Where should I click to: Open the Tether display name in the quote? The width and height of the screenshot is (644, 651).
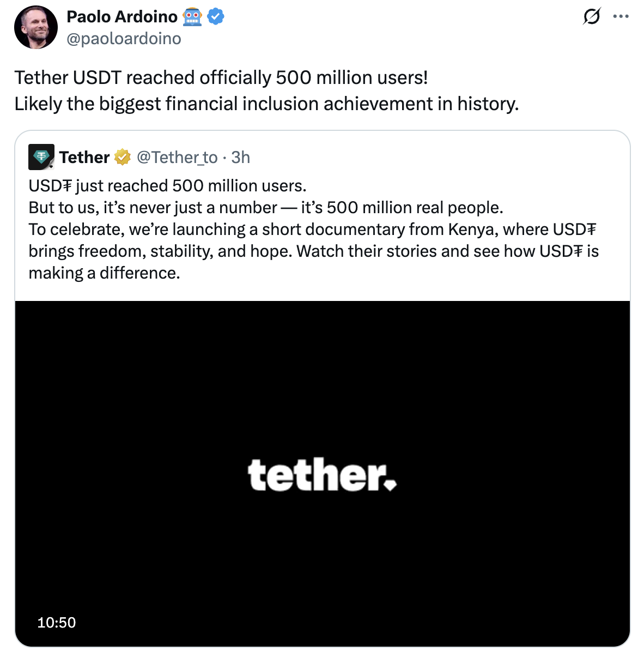84,157
